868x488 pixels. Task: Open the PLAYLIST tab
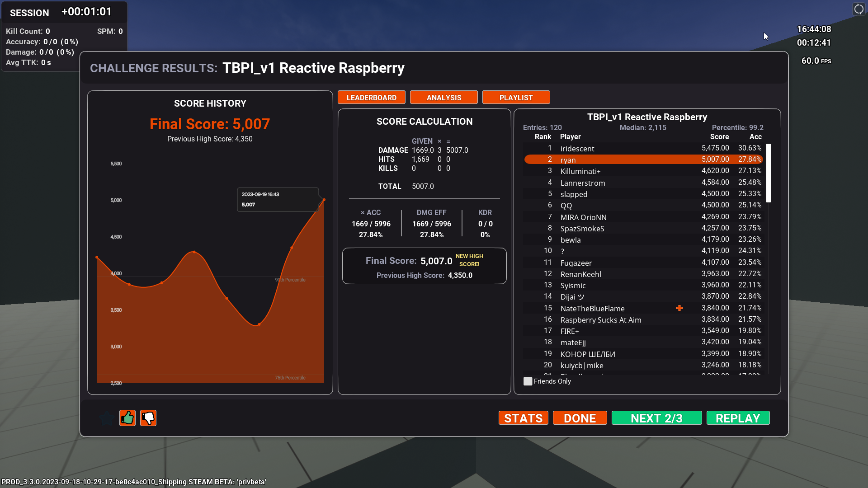click(516, 98)
